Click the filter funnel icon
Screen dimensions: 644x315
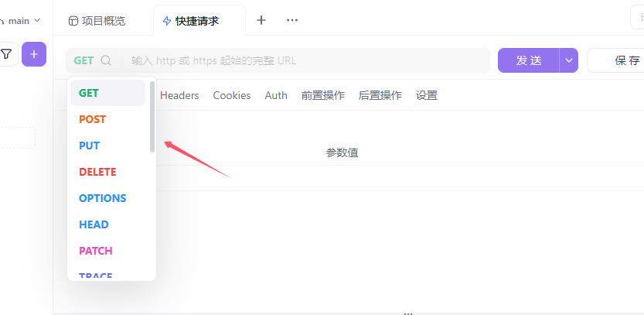[5, 54]
